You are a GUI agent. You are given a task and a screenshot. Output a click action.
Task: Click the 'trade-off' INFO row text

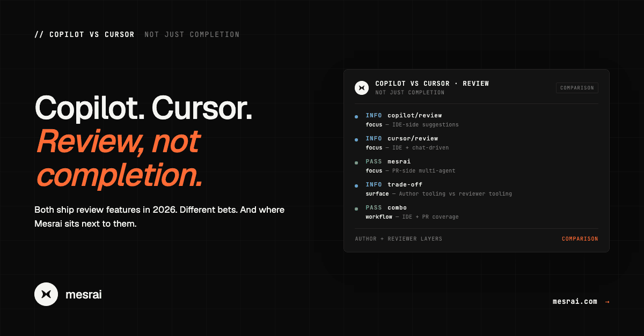pos(405,184)
